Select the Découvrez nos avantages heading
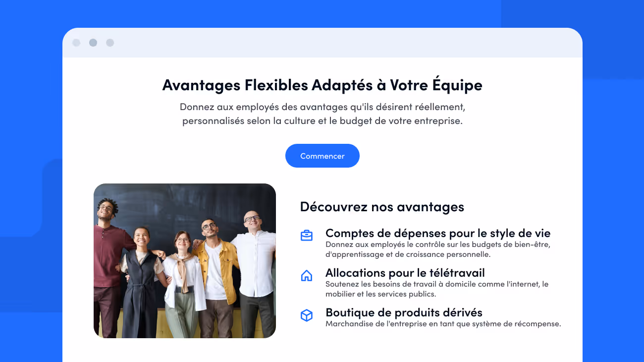The width and height of the screenshot is (644, 362). tap(382, 207)
